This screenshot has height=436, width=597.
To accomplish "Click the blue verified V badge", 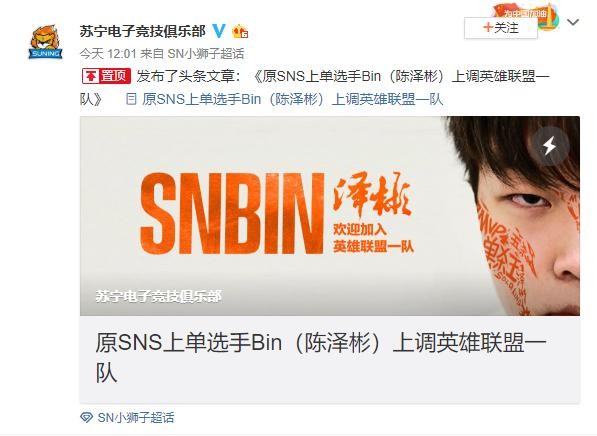I will tap(219, 30).
